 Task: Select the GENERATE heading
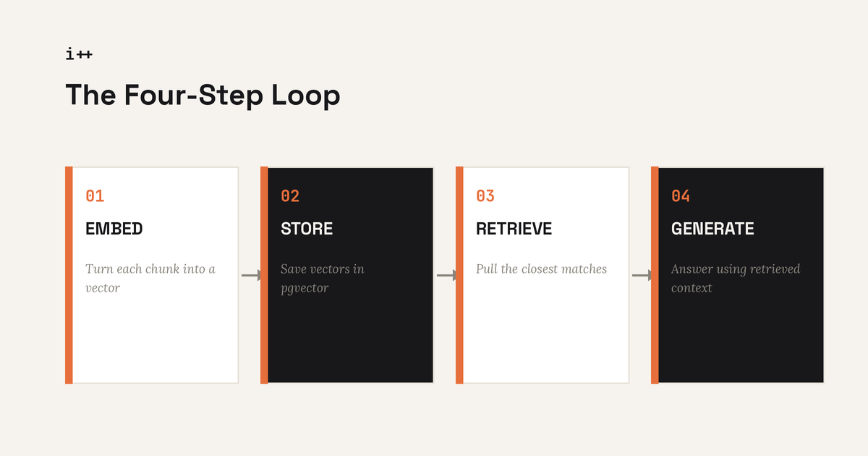(x=712, y=229)
